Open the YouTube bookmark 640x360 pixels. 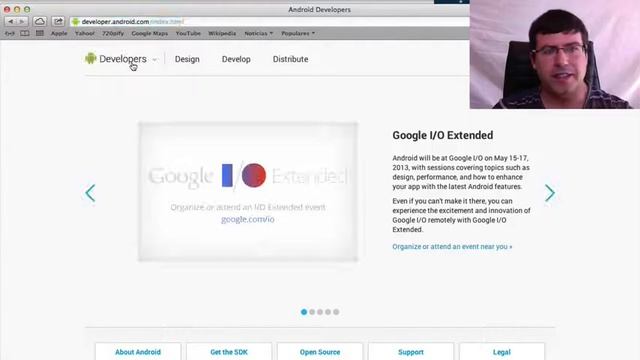click(188, 33)
